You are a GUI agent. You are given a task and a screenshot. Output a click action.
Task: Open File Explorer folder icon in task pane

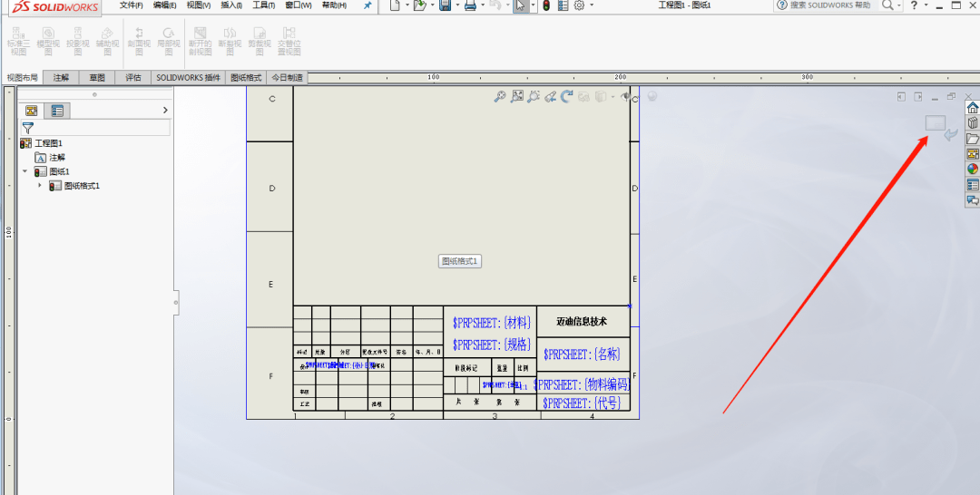pyautogui.click(x=973, y=139)
